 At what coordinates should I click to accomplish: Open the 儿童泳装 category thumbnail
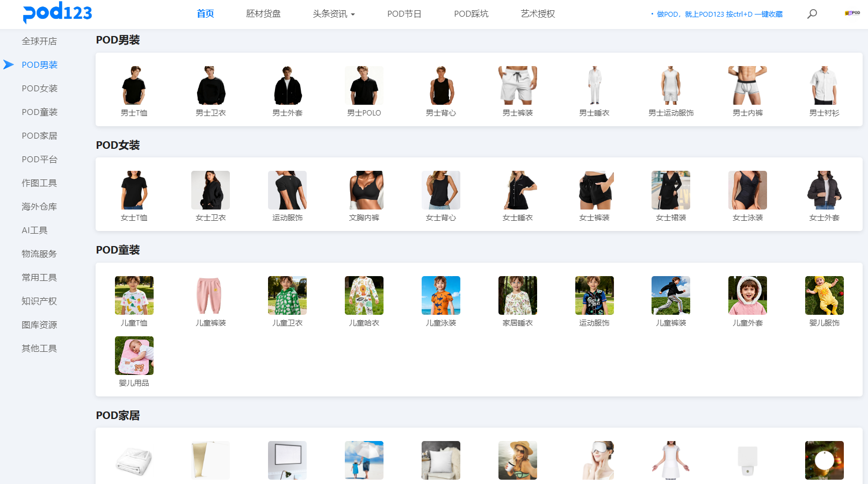pos(440,295)
